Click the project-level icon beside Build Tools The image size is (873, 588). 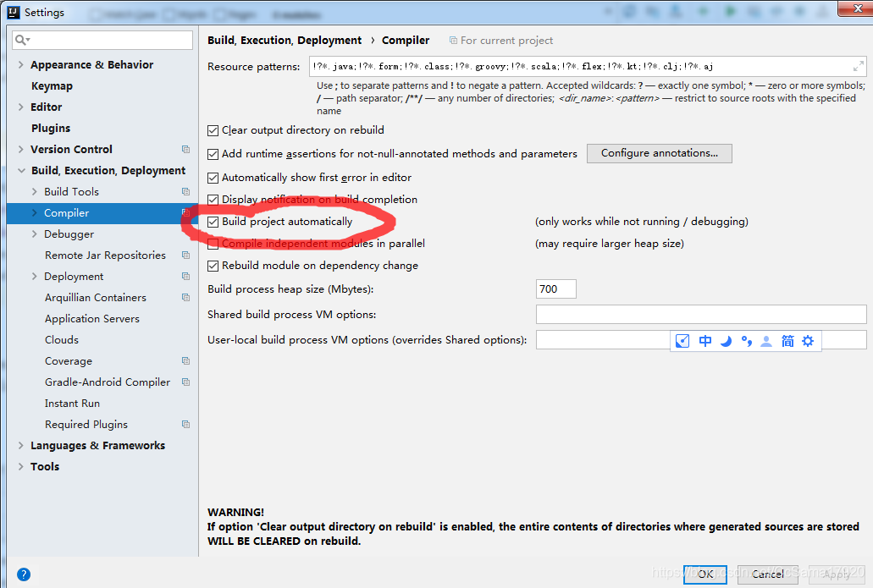click(186, 191)
